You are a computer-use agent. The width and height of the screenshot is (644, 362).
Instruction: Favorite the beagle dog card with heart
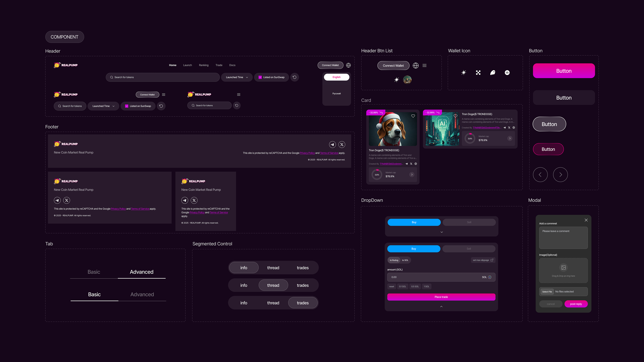click(x=413, y=116)
